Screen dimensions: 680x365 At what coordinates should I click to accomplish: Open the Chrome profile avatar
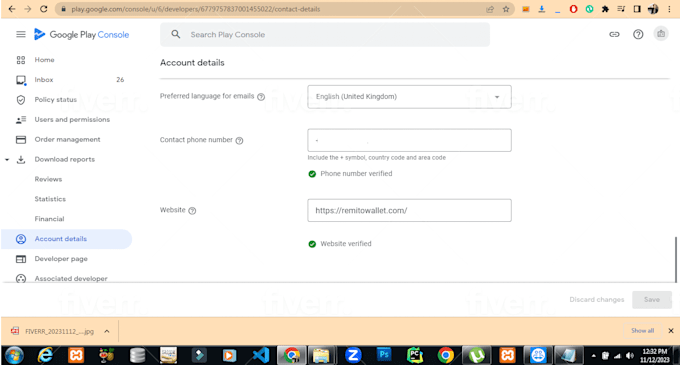click(653, 9)
